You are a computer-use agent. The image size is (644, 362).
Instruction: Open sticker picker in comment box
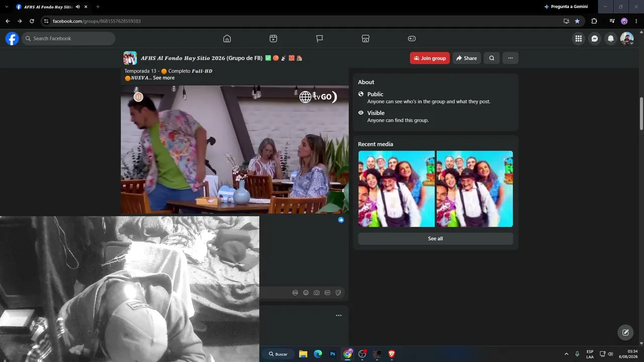[x=338, y=293]
